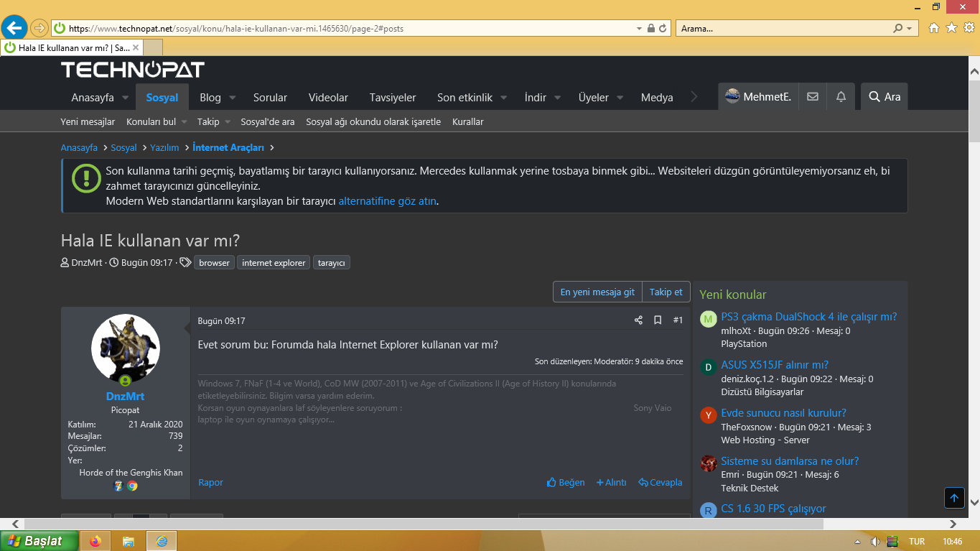
Task: Open the address bar history dropdown arrow
Action: pyautogui.click(x=639, y=29)
